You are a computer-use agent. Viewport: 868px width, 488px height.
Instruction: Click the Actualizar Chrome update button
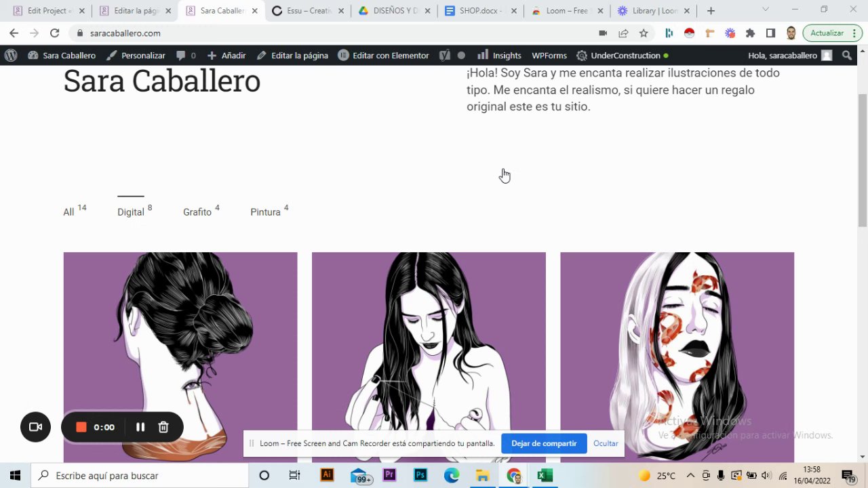pos(832,33)
